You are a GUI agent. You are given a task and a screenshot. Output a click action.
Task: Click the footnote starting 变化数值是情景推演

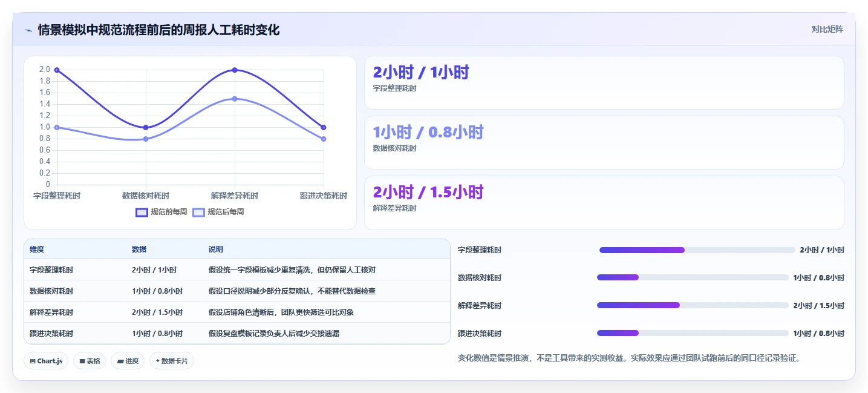click(630, 358)
